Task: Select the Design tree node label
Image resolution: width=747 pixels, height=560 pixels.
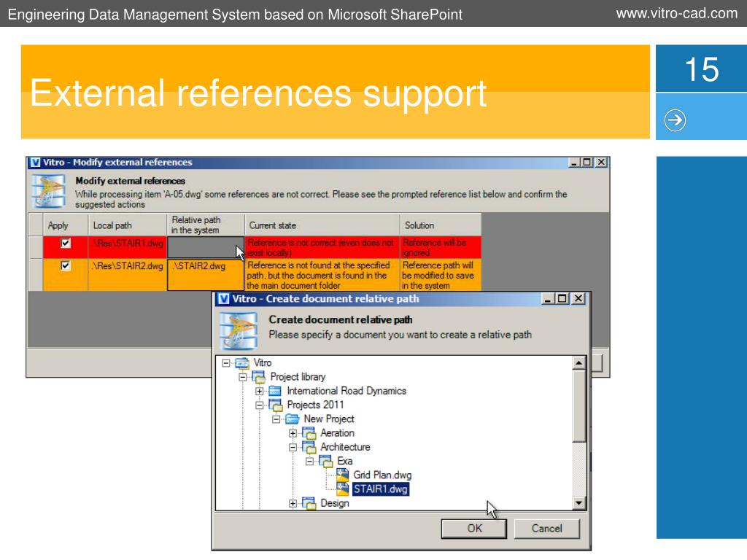Action: point(334,503)
